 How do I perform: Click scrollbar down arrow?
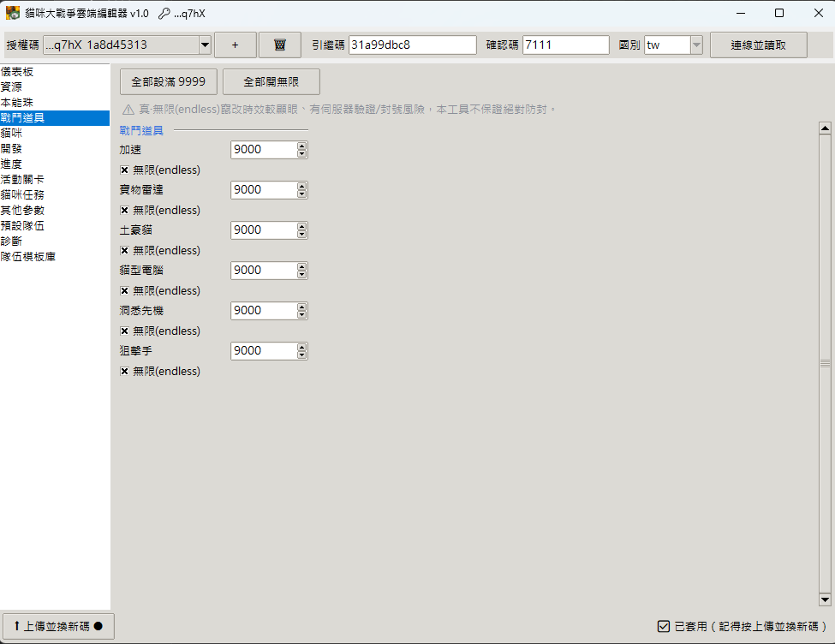click(825, 599)
